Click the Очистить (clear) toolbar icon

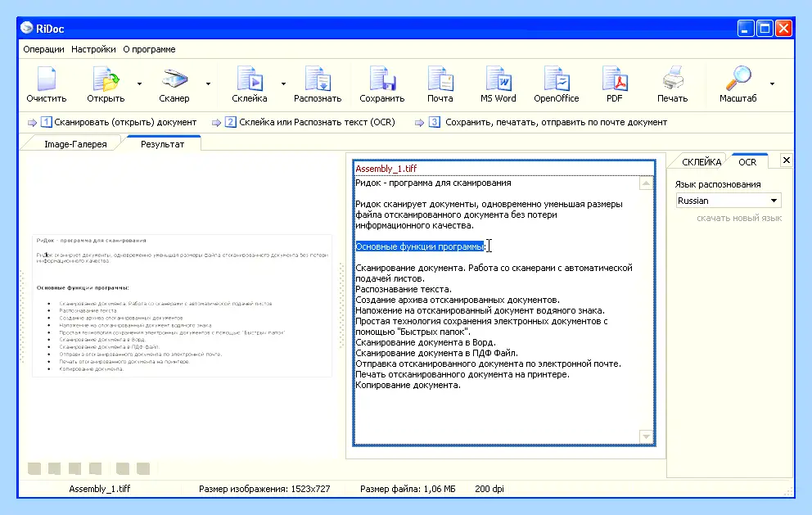tap(47, 79)
